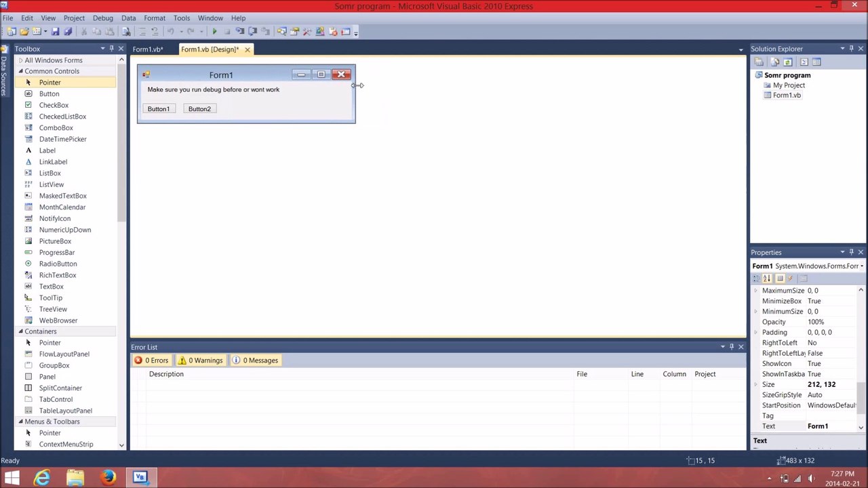The image size is (868, 488).
Task: Expand the MaximumSize property row
Action: [756, 290]
